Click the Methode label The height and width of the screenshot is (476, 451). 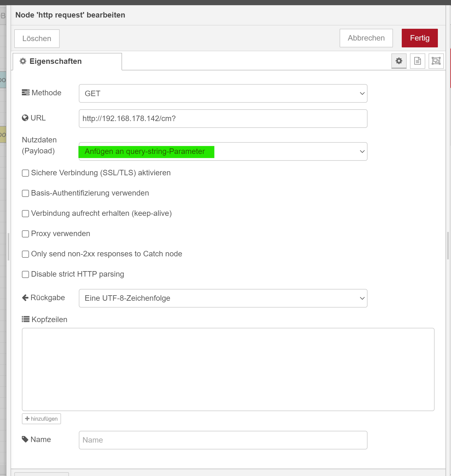click(x=42, y=93)
